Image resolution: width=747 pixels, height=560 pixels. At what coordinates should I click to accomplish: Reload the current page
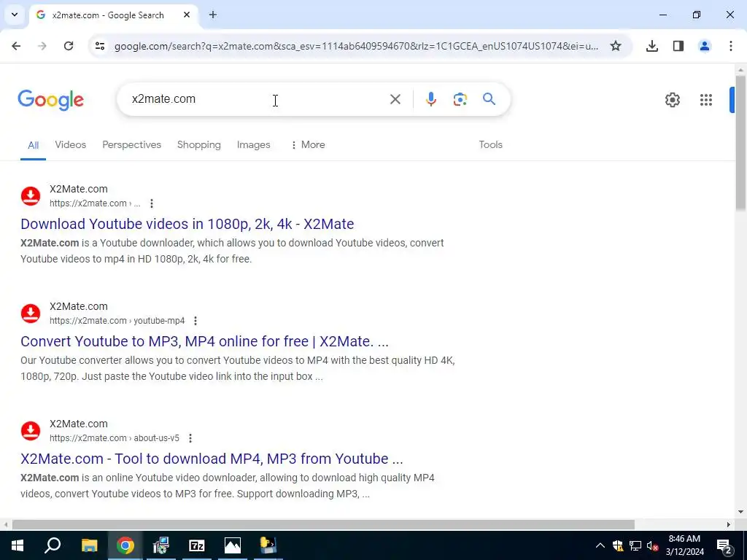[x=69, y=46]
